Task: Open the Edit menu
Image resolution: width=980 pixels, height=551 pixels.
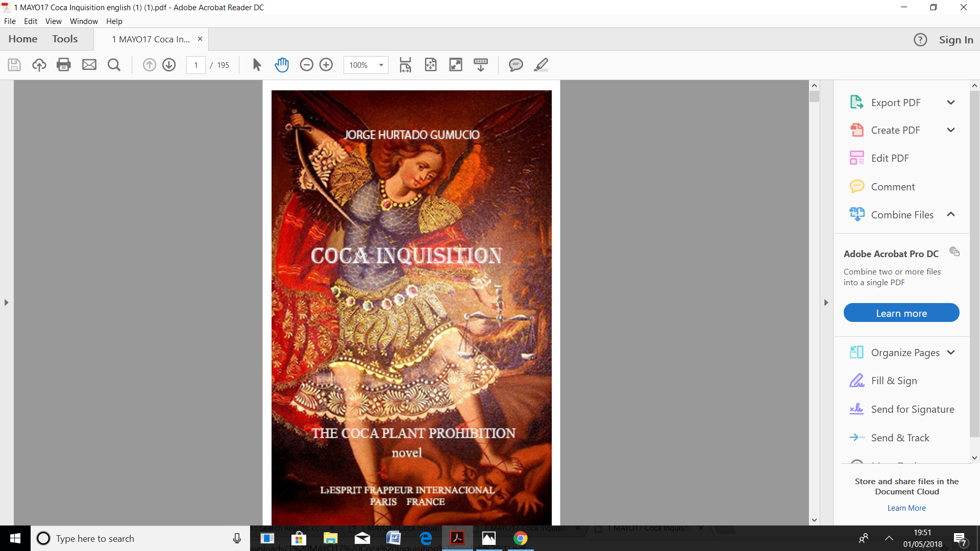Action: click(x=31, y=21)
